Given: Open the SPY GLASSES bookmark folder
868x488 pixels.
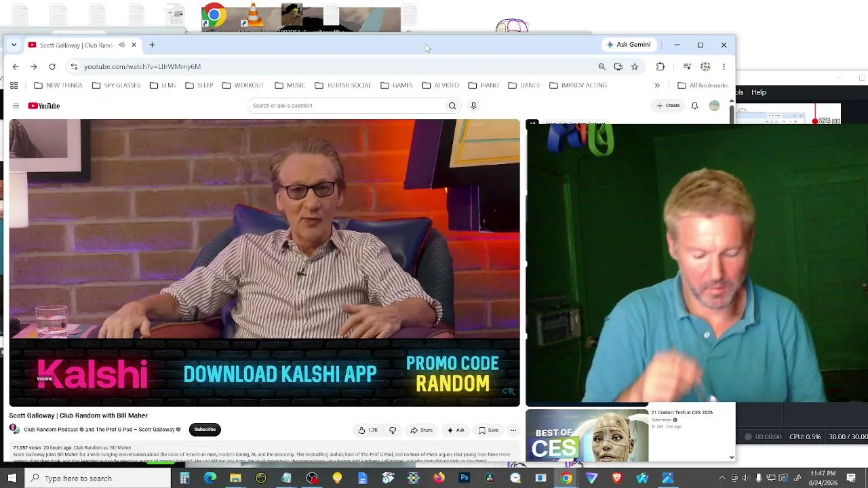Looking at the screenshot, I should click(x=116, y=85).
